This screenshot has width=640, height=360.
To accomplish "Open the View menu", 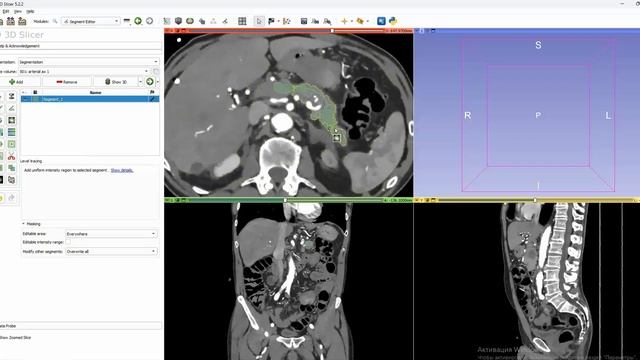I will pyautogui.click(x=18, y=11).
